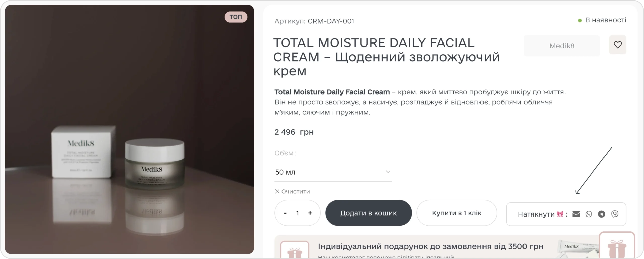Open the Medik8 brand link
644x259 pixels.
pos(561,46)
